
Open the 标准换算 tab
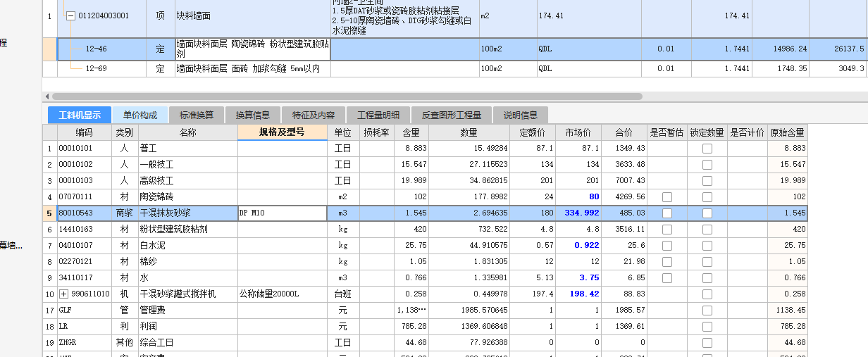pyautogui.click(x=197, y=115)
